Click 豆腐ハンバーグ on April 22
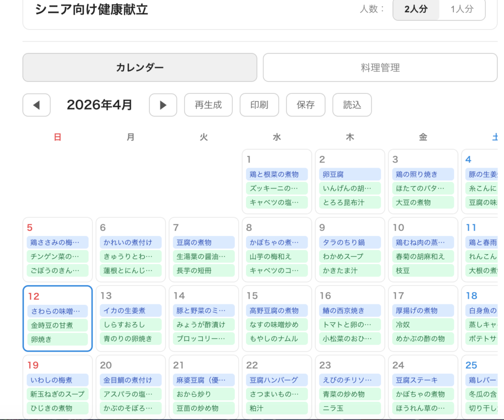Screen dimensions: 504x420 click(277, 380)
